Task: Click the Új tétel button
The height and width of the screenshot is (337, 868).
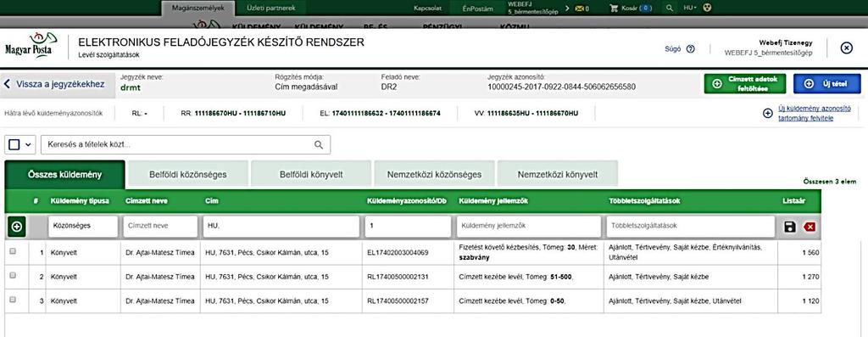Action: tap(827, 84)
